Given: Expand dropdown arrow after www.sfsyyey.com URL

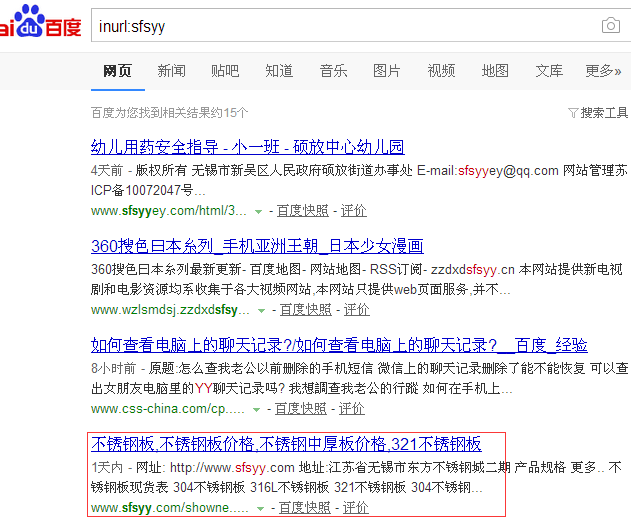Looking at the screenshot, I should [x=258, y=212].
